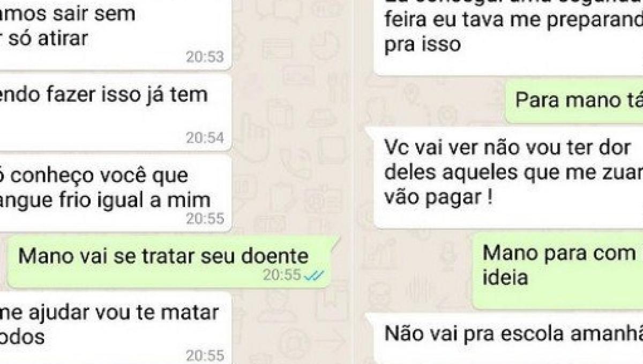643x364 pixels.
Task: Select the 'fazer isso já tem' message bubble
Action: click(x=116, y=112)
